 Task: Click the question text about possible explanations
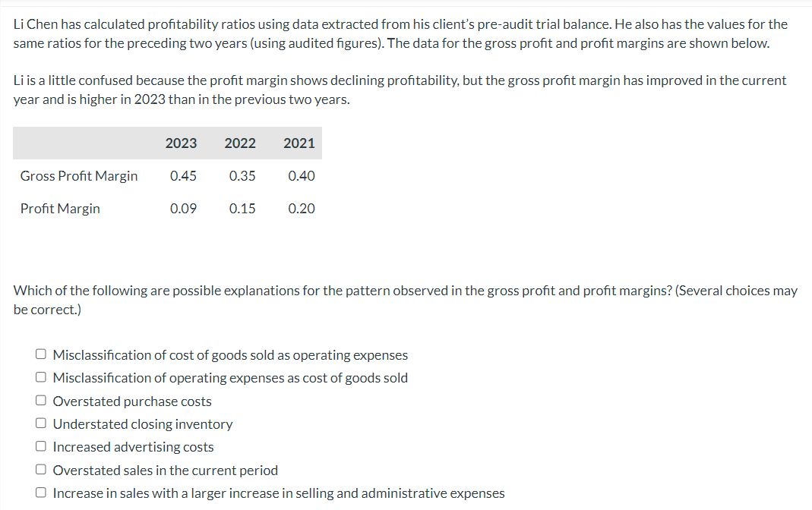click(403, 299)
